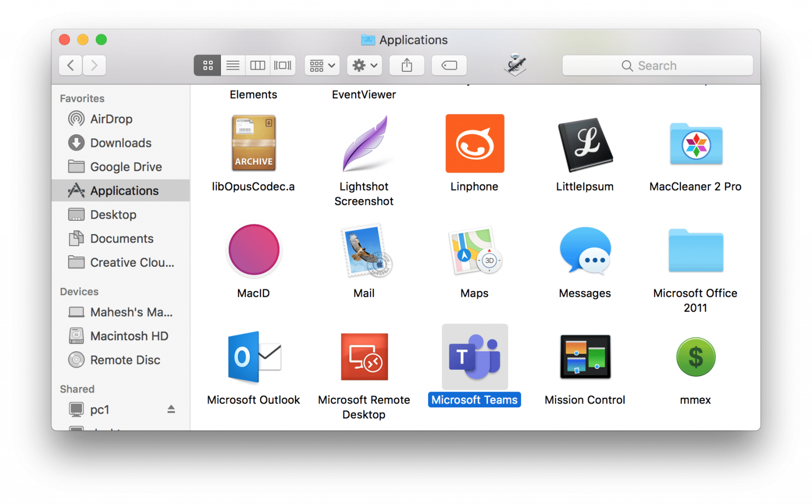Open Remote Disc in sidebar
The height and width of the screenshot is (504, 812).
(121, 360)
